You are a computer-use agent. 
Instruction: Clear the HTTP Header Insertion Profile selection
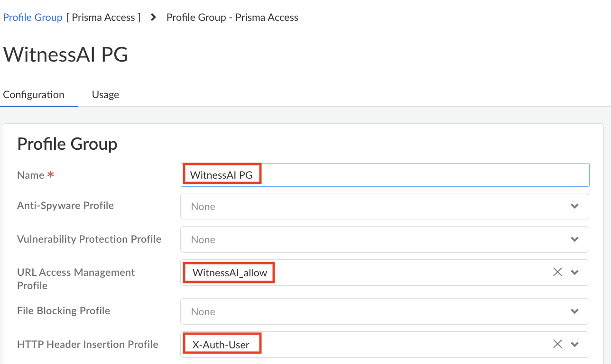(557, 344)
